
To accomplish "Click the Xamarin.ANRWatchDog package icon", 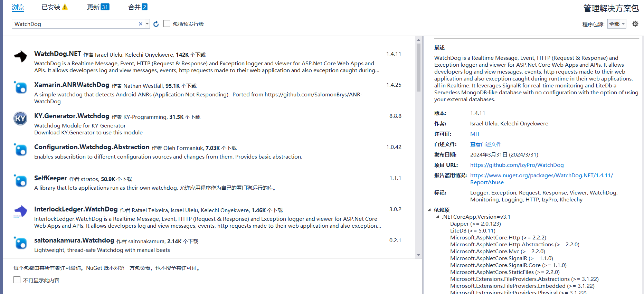I will pyautogui.click(x=20, y=87).
